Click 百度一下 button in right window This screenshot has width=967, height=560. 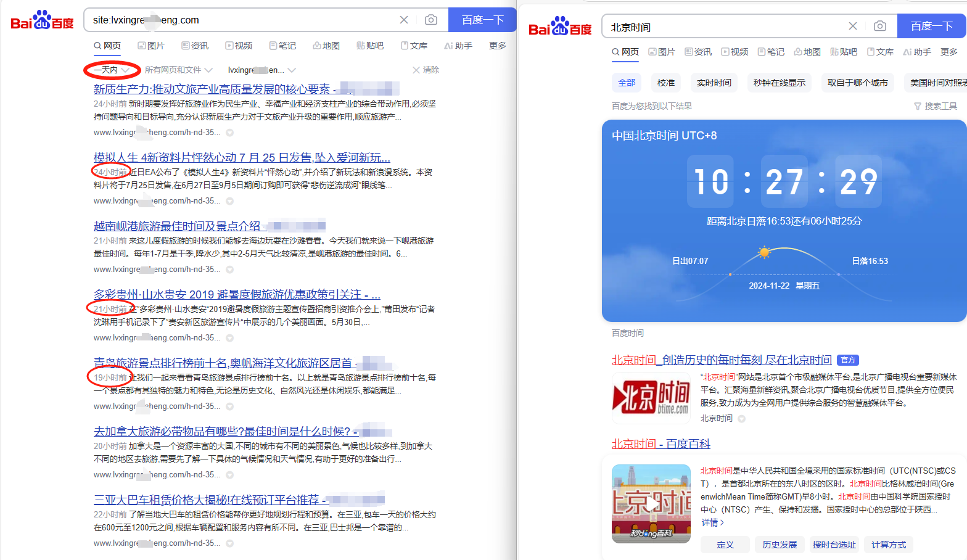[x=932, y=26]
